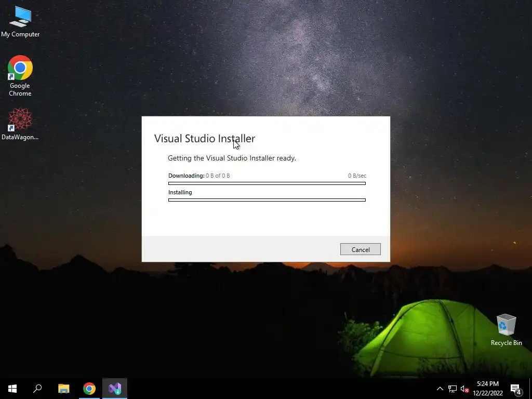The height and width of the screenshot is (399, 532).
Task: Click the muted volume tray icon
Action: [464, 389]
